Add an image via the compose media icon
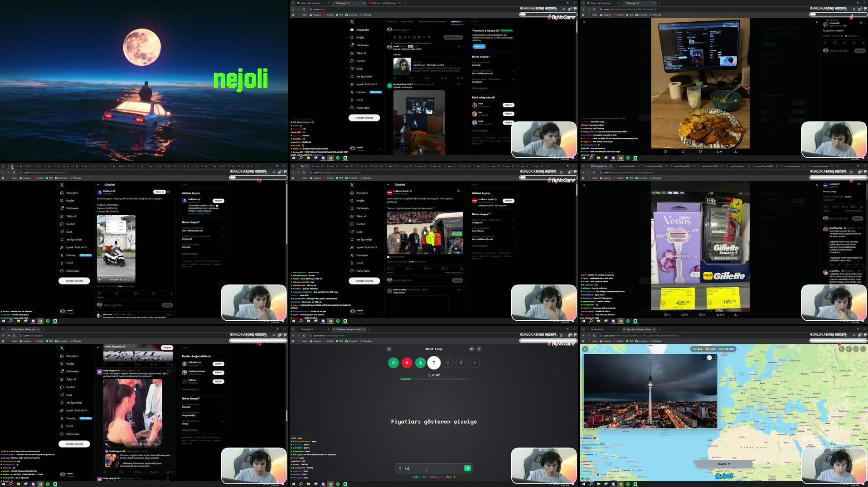The width and height of the screenshot is (868, 487). click(395, 38)
